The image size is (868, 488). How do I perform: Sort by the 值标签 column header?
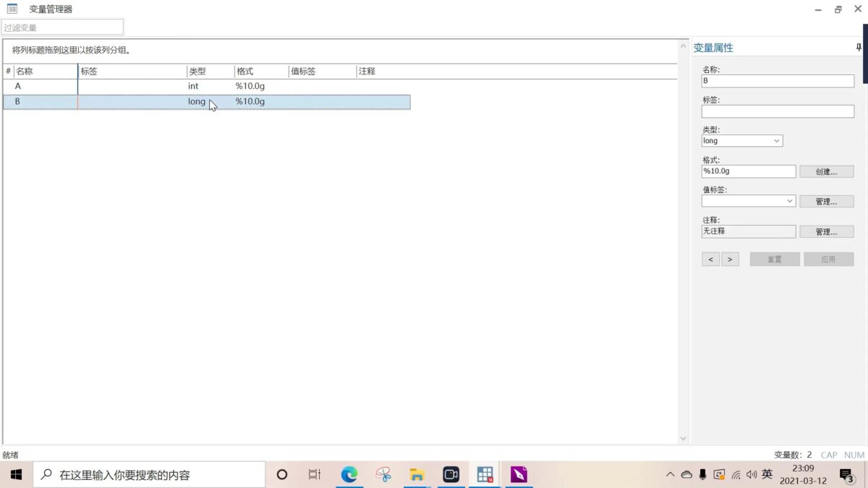(x=323, y=72)
